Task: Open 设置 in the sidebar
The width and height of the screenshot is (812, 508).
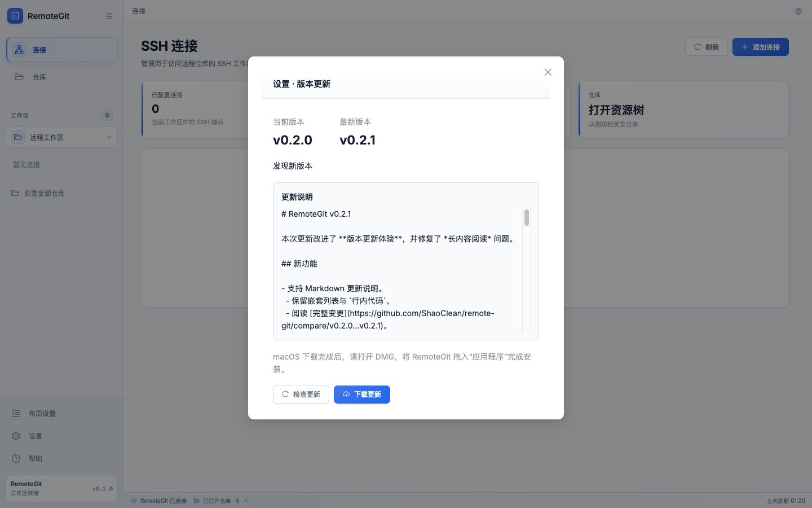Action: point(62,436)
